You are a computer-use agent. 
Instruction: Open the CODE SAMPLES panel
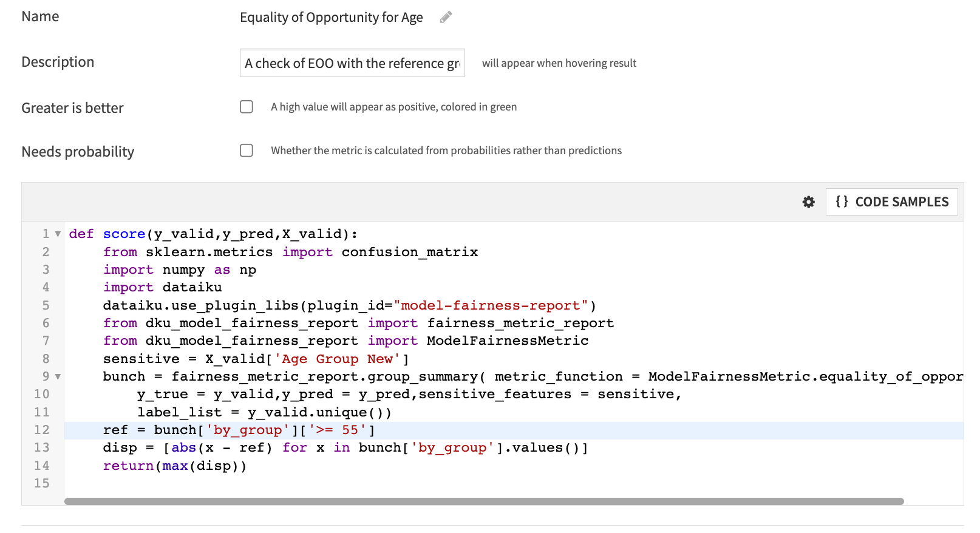pyautogui.click(x=891, y=202)
